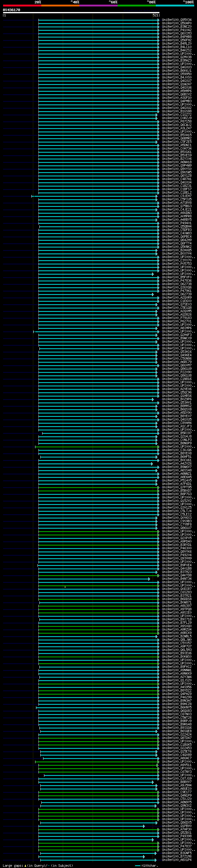Click UniRef100_Q4GXU7 hit name

176,81
